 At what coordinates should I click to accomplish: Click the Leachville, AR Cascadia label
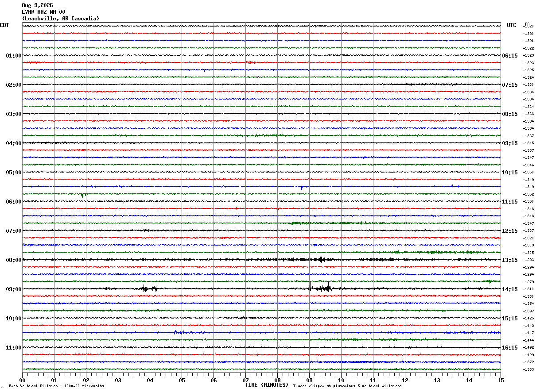[x=61, y=19]
